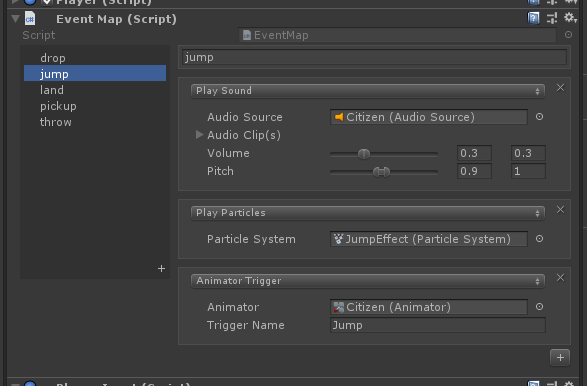Viewport: 587px width, 386px height.
Task: Open the Play Particles action dropdown
Action: pos(368,213)
